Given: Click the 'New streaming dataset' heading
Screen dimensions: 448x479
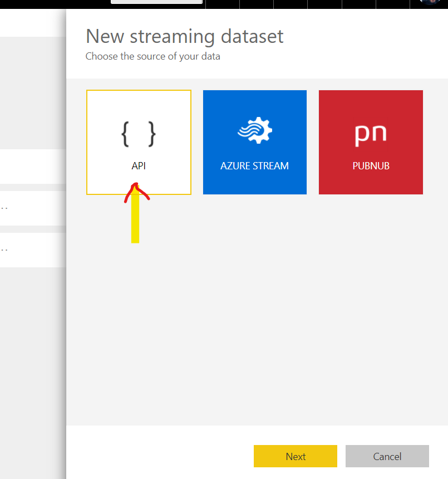Looking at the screenshot, I should click(x=184, y=36).
